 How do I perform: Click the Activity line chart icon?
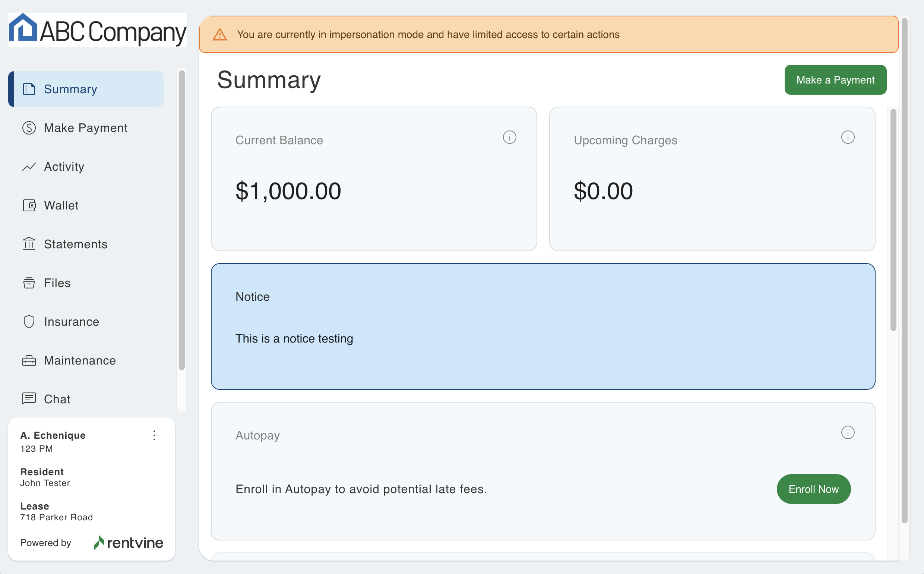pos(29,167)
